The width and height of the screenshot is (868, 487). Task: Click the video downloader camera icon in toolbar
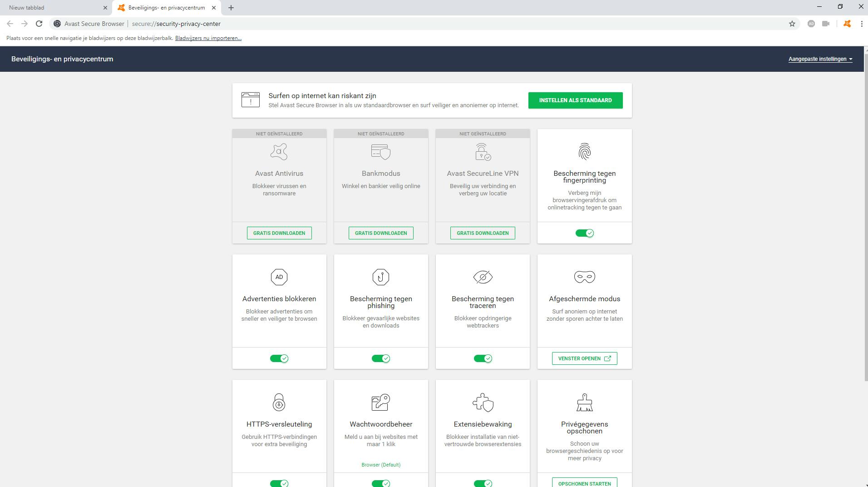point(826,24)
